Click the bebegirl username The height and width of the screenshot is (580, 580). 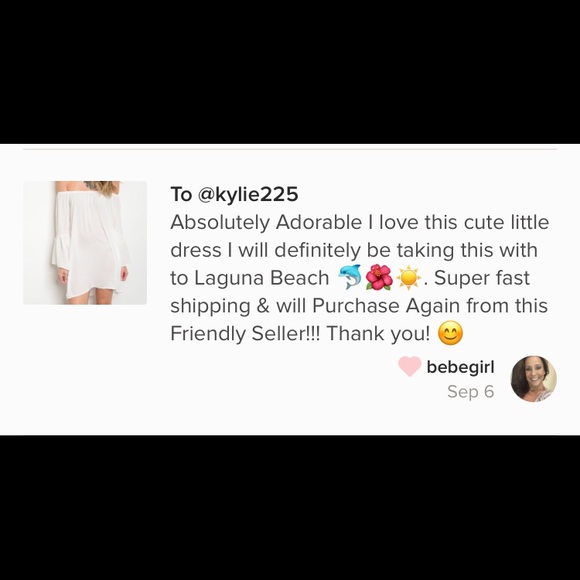tap(460, 367)
